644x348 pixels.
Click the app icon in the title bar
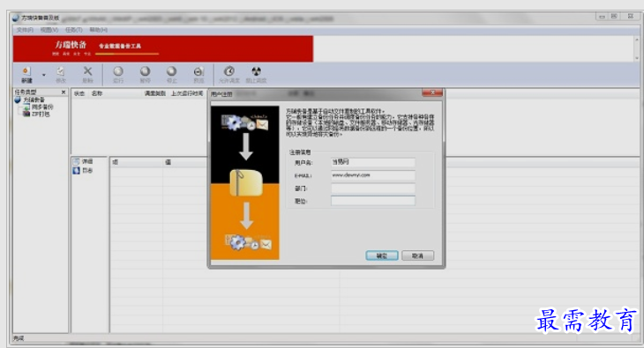click(16, 18)
